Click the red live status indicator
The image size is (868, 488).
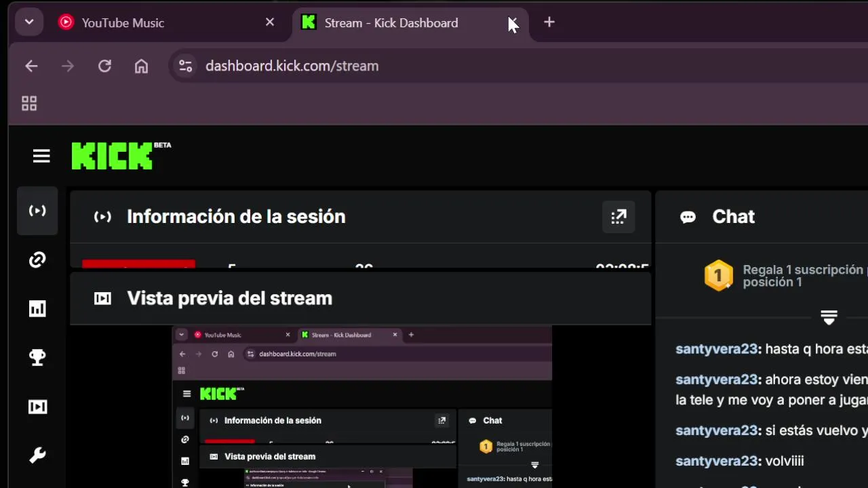tap(138, 264)
